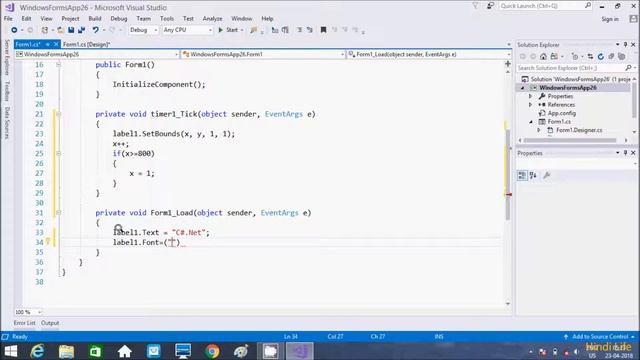Viewport: 640px width, 360px height.
Task: Toggle the pin on the Form1.cs tab
Action: (48, 44)
